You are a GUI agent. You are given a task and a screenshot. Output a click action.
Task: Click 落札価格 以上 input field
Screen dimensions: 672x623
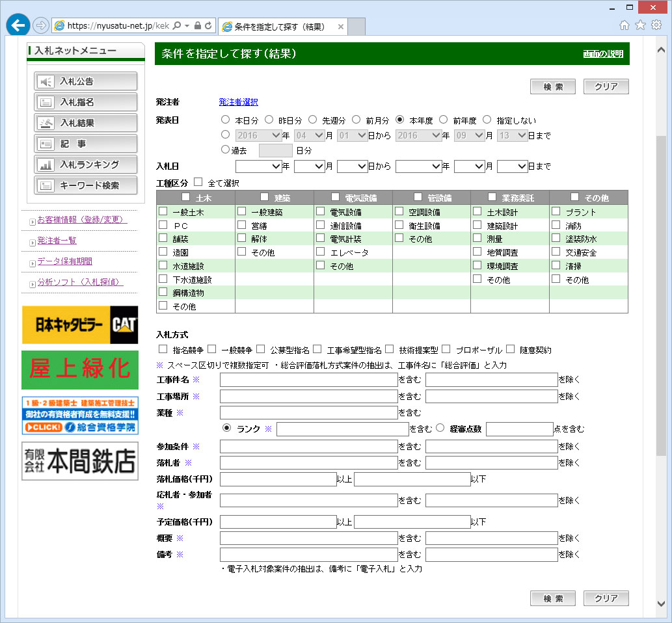[x=278, y=479]
